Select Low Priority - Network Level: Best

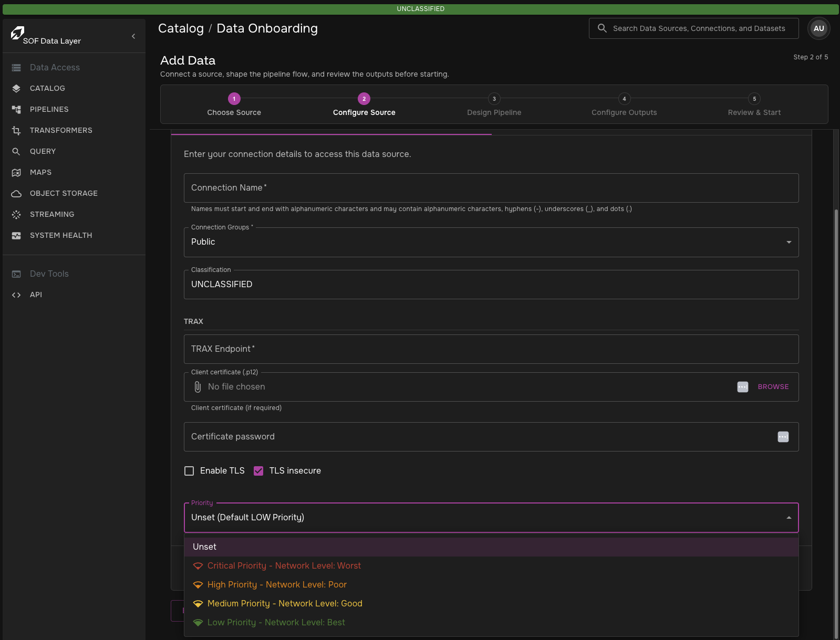click(491, 623)
